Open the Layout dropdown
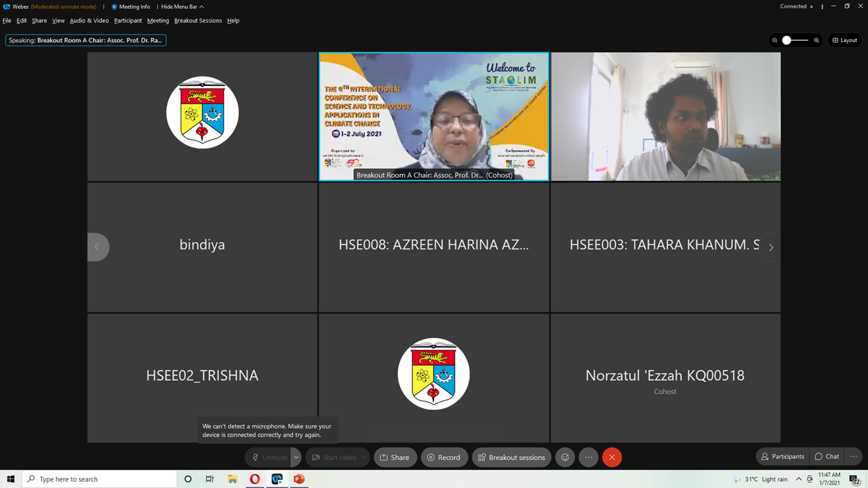The height and width of the screenshot is (488, 868). pos(845,41)
